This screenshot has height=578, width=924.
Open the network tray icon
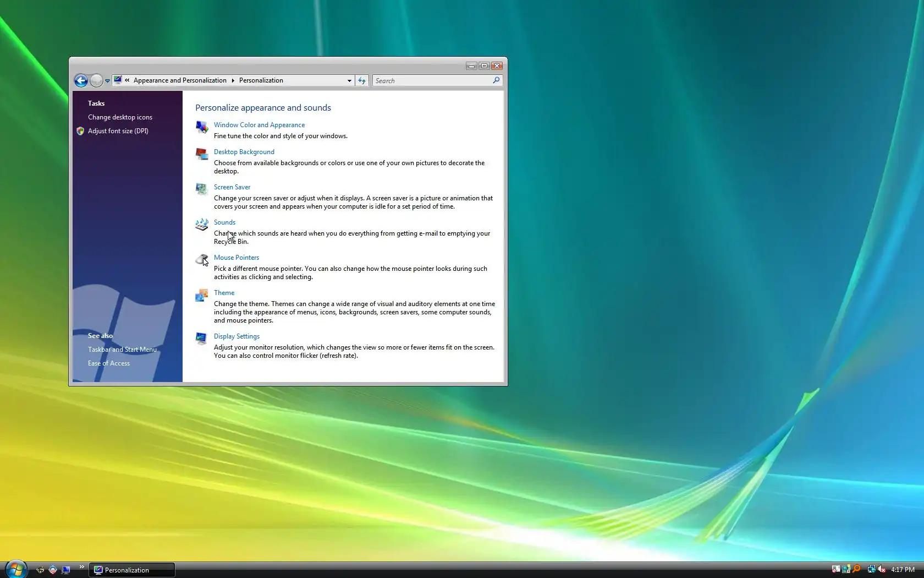[x=871, y=569]
